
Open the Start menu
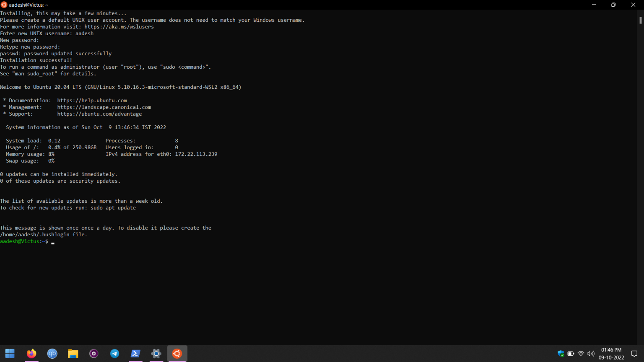(10, 354)
